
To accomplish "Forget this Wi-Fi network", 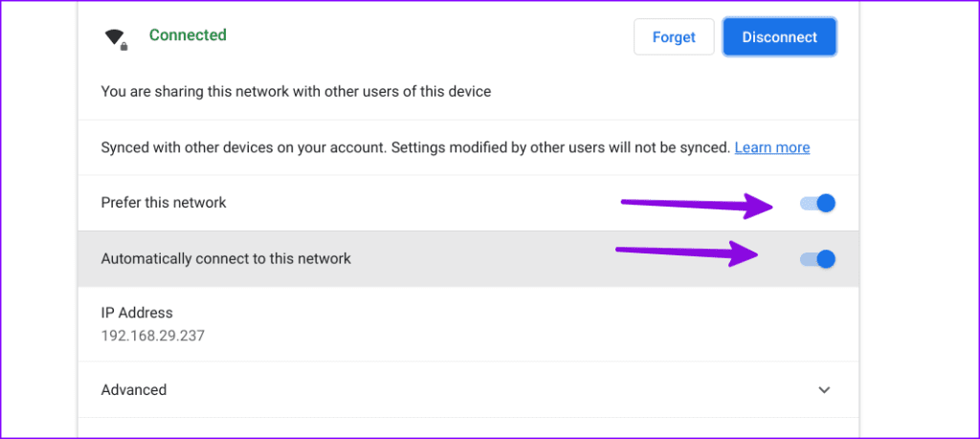I will point(674,37).
